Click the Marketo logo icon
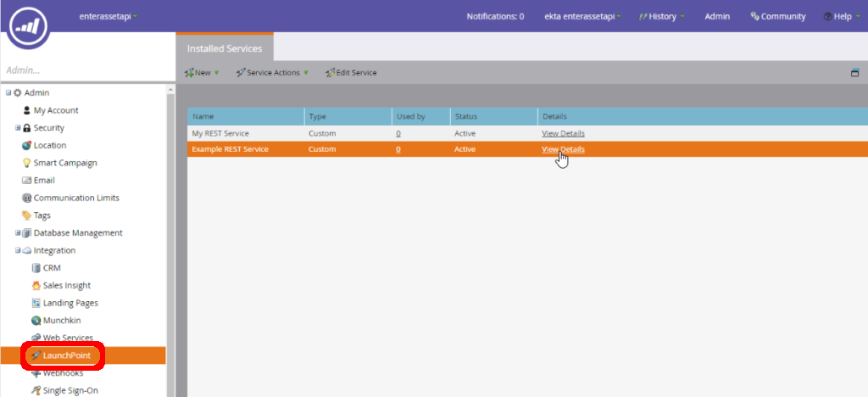This screenshot has width=868, height=397. point(28,25)
